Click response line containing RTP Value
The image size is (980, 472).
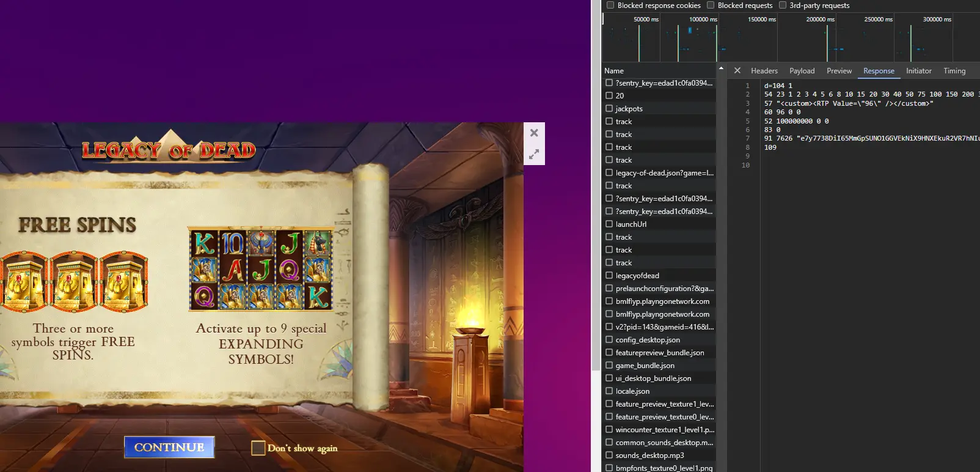[x=849, y=103]
